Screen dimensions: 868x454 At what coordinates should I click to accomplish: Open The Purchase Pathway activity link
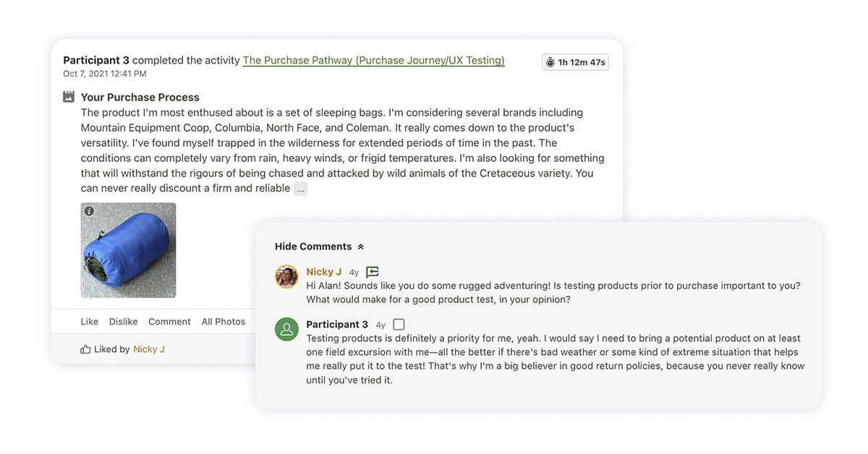[373, 61]
